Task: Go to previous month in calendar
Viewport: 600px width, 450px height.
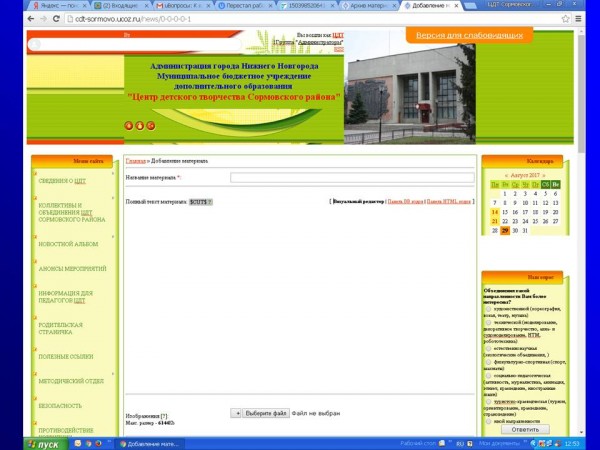Action: coord(506,175)
